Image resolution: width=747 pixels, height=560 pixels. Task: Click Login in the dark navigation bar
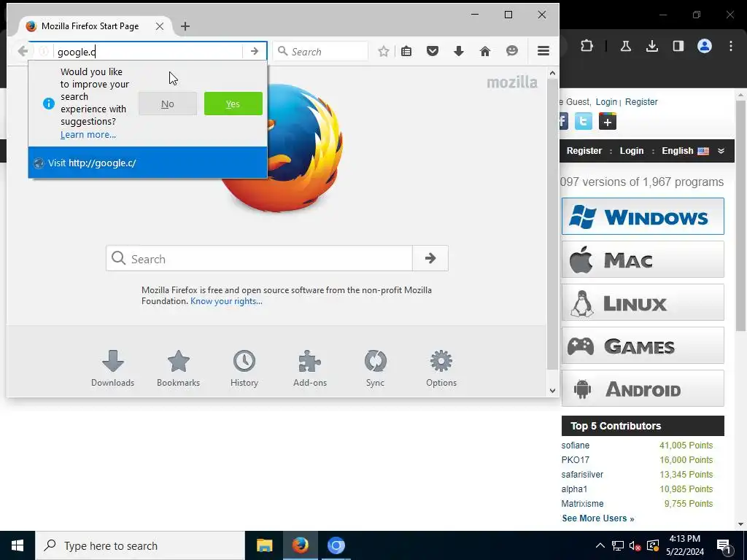(632, 151)
